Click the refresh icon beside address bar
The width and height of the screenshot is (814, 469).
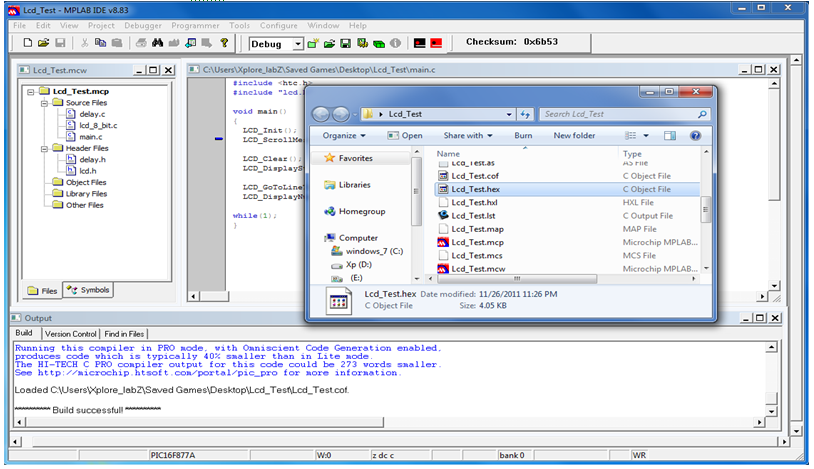click(525, 114)
